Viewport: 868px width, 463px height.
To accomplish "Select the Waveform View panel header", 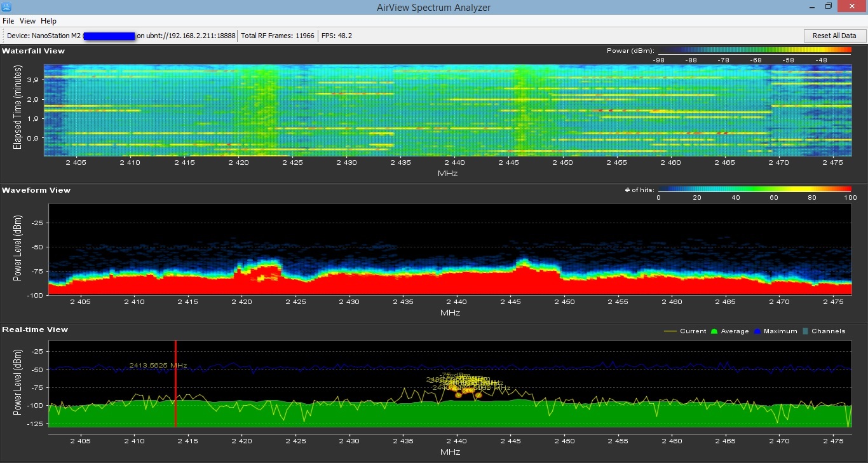I will 36,190.
